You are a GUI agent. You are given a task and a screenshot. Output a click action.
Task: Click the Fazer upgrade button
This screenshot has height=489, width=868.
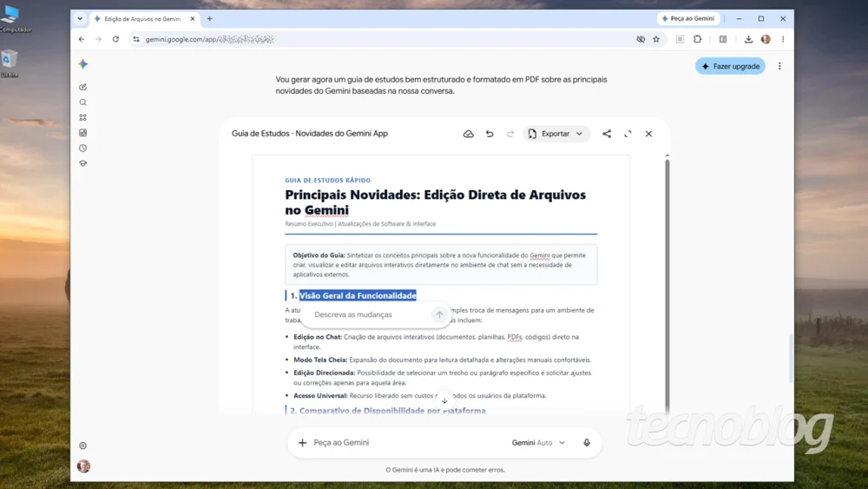coord(731,67)
